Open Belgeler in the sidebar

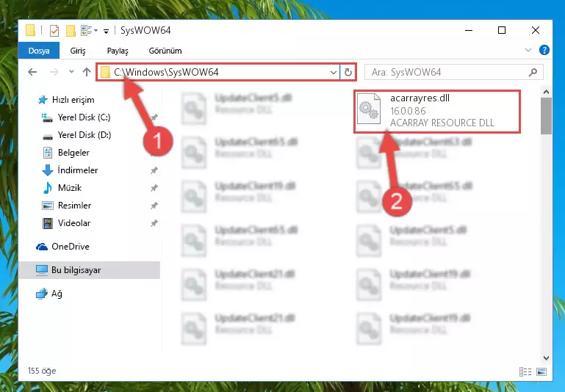click(73, 153)
